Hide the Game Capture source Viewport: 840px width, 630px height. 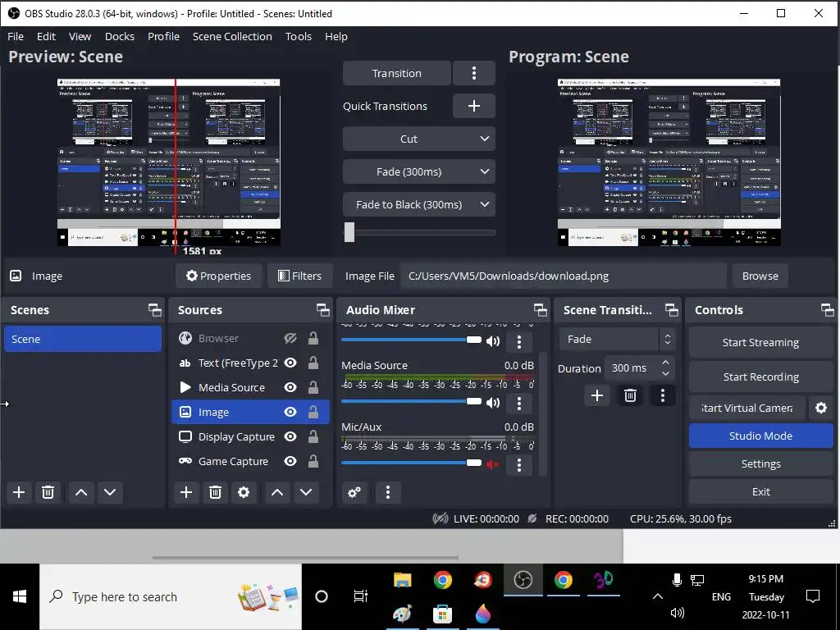pyautogui.click(x=290, y=461)
